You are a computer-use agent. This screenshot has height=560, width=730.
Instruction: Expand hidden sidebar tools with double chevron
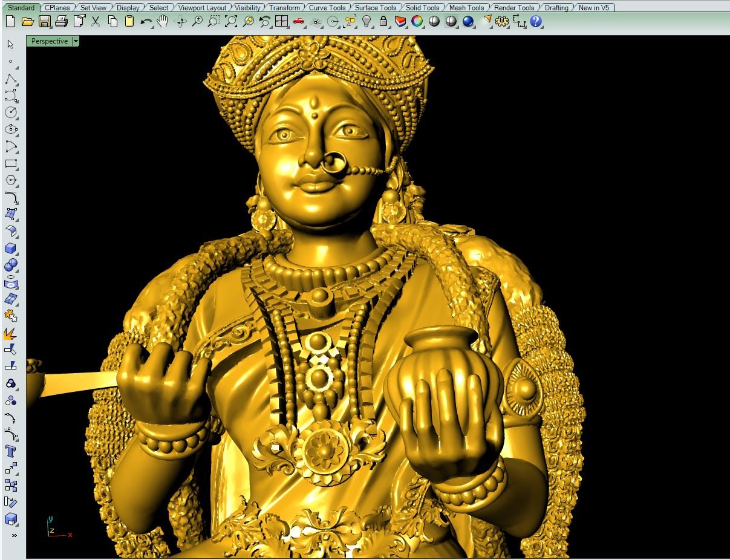[13, 536]
